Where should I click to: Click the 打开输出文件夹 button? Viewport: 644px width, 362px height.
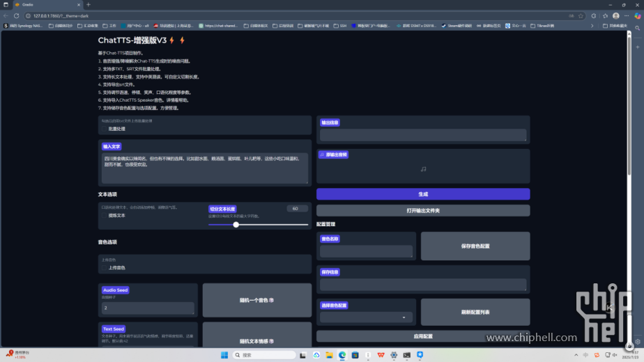click(x=423, y=210)
